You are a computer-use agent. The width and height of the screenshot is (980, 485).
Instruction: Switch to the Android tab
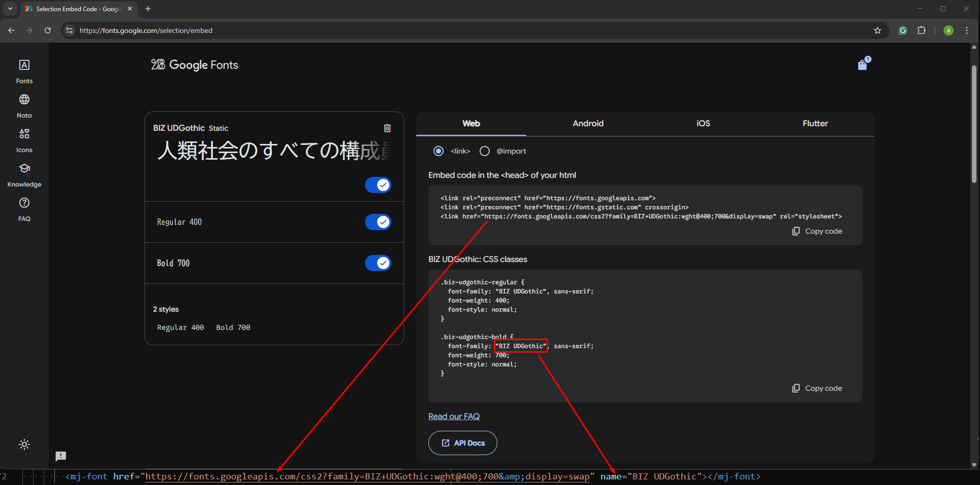coord(588,124)
